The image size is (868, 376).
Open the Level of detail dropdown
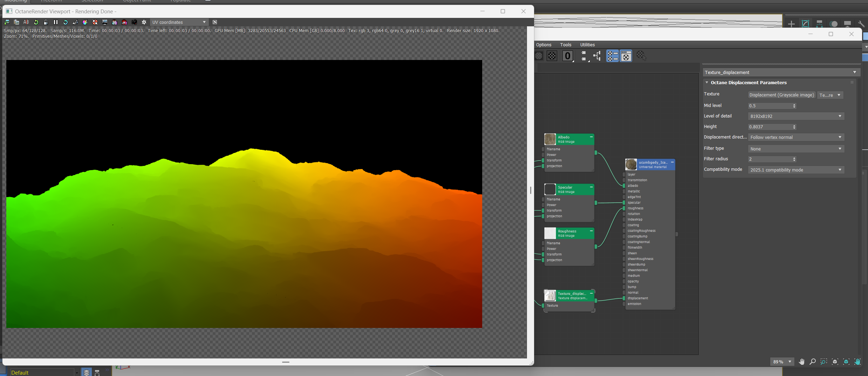click(x=796, y=116)
